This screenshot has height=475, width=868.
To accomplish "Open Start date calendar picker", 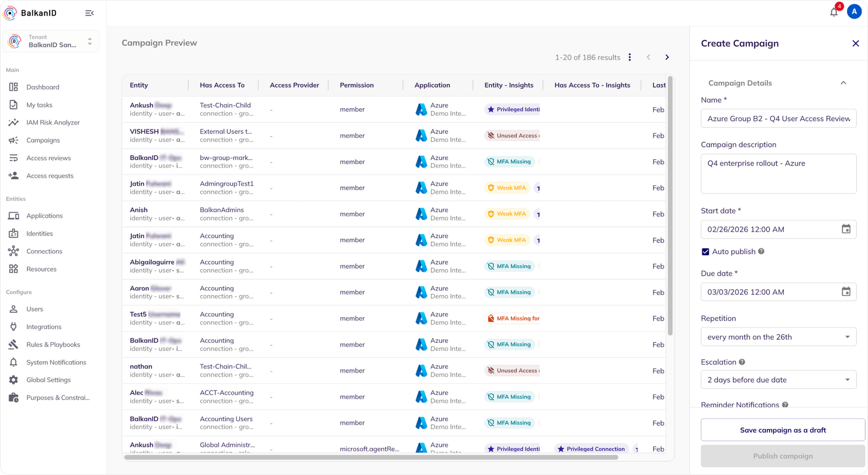I will 846,229.
